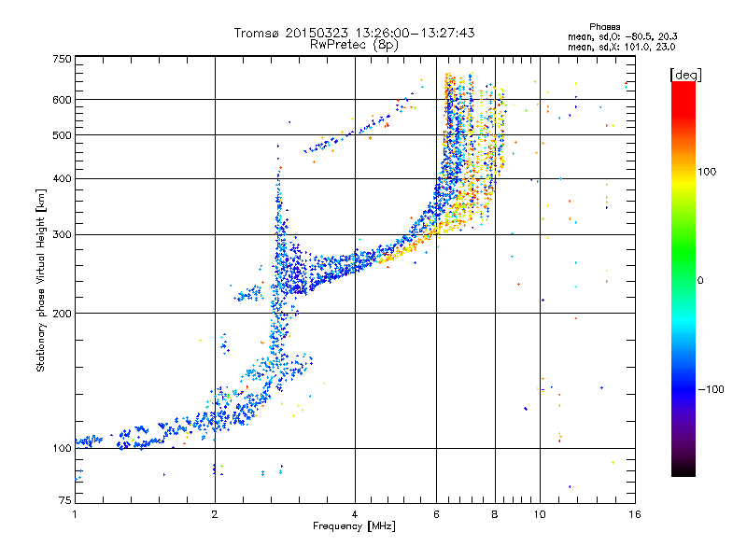
Task: Click y-axis tick label '200'
Action: (x=62, y=314)
